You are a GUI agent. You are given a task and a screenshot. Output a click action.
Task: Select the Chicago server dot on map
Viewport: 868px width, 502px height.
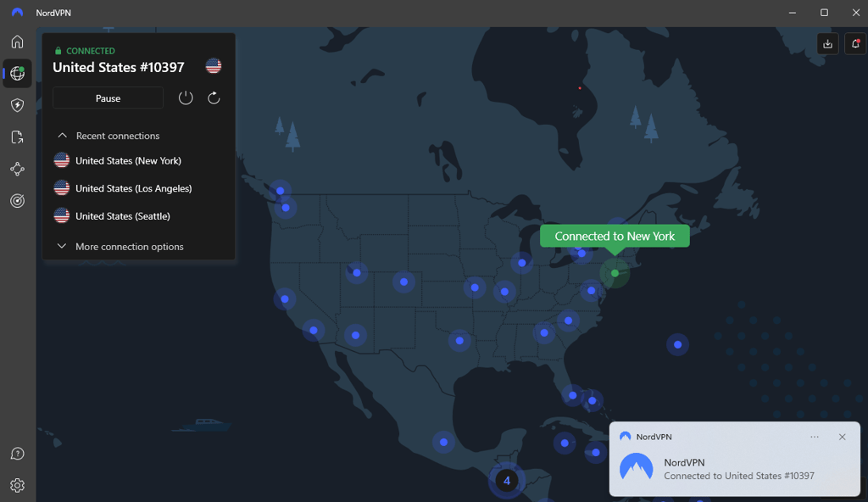click(x=521, y=263)
